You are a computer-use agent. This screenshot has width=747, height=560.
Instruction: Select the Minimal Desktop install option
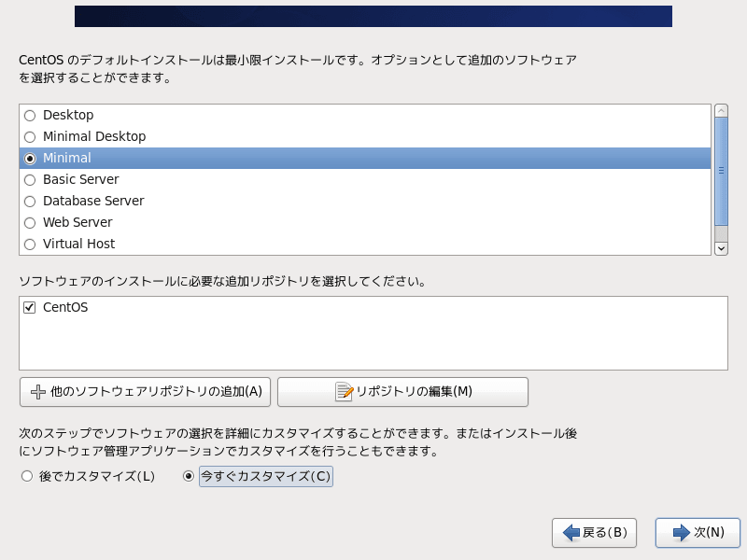(x=29, y=136)
